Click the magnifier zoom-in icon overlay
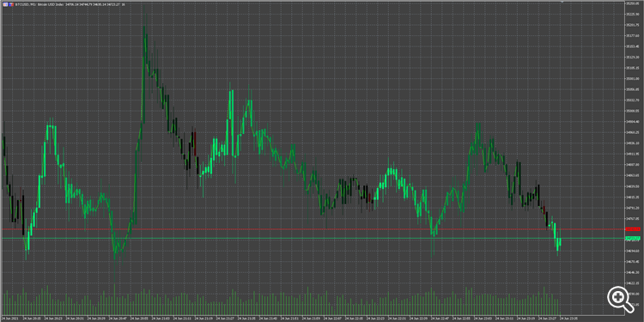The height and width of the screenshot is (322, 644). point(619,297)
